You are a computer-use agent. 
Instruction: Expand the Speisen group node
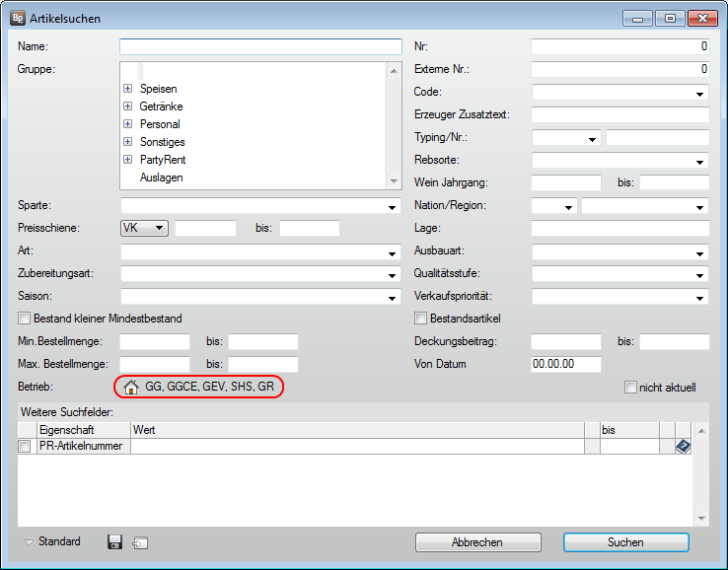click(x=127, y=89)
